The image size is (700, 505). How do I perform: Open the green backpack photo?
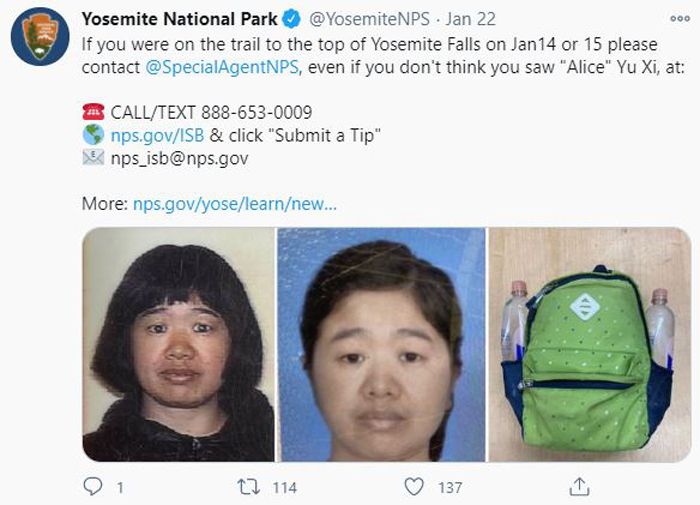tap(590, 344)
